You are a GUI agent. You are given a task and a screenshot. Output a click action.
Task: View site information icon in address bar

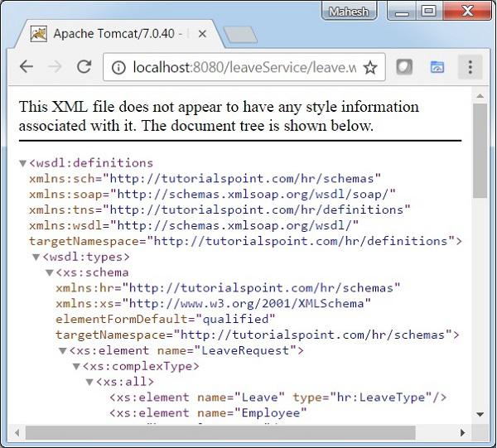118,67
